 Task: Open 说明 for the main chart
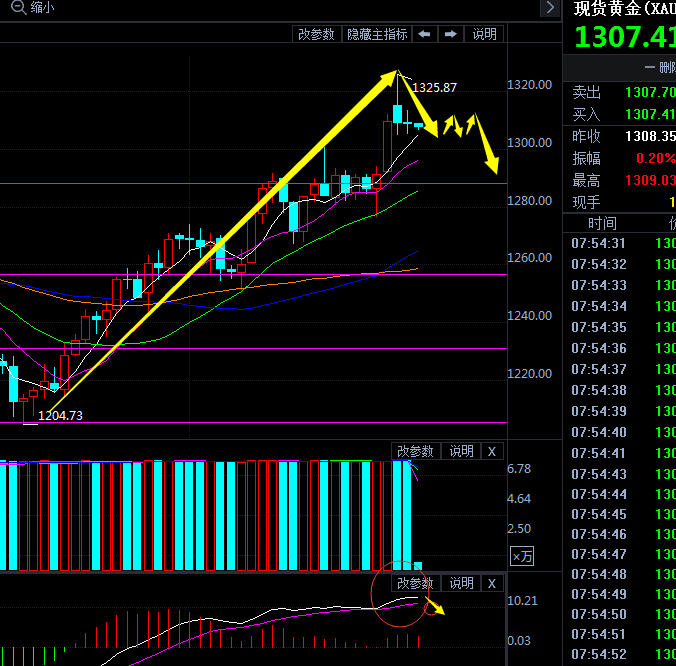[x=484, y=34]
